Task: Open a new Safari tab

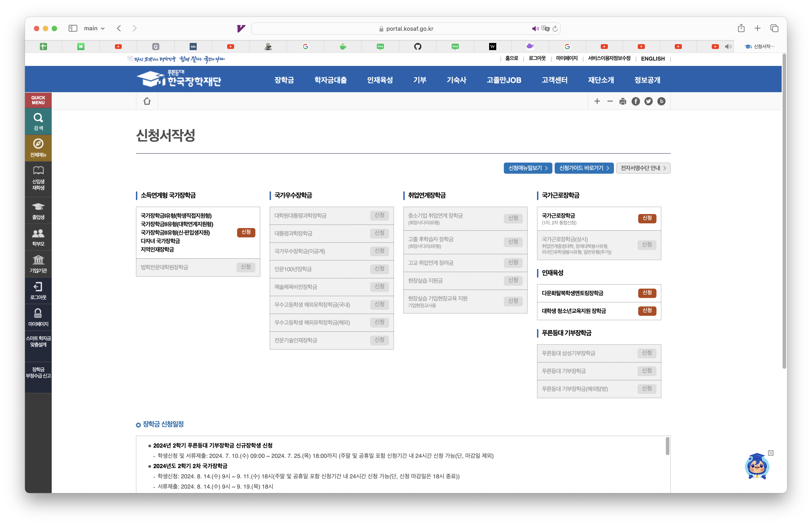Action: pos(757,28)
